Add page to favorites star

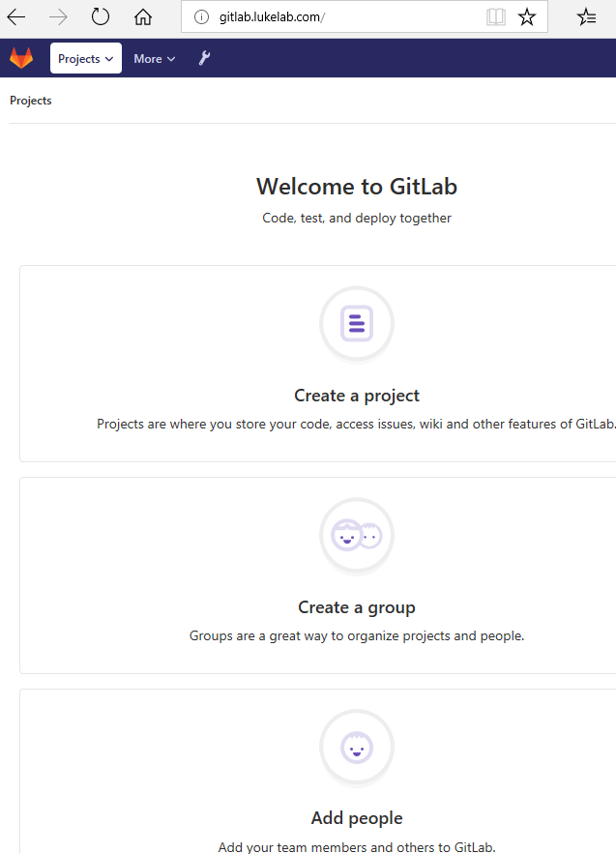pyautogui.click(x=527, y=16)
